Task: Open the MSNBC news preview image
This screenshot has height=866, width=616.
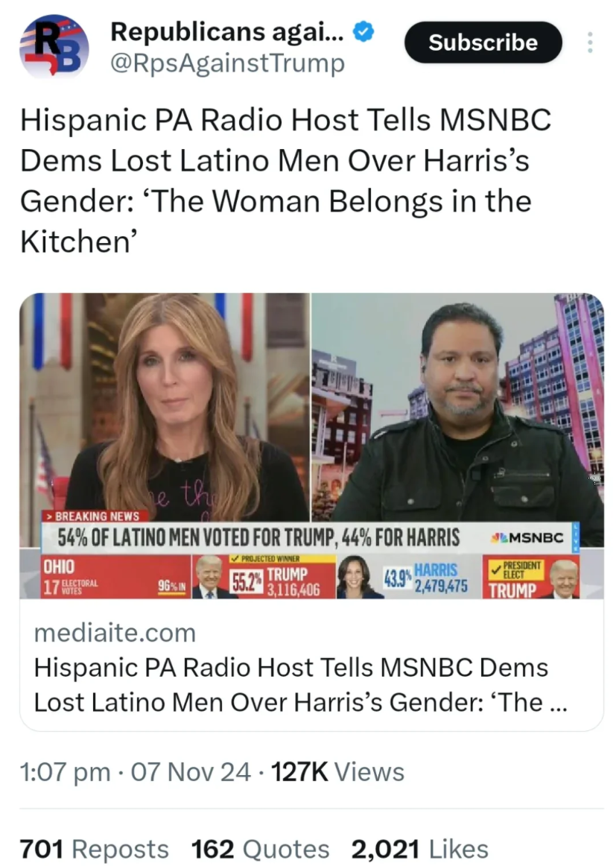Action: coord(311,446)
